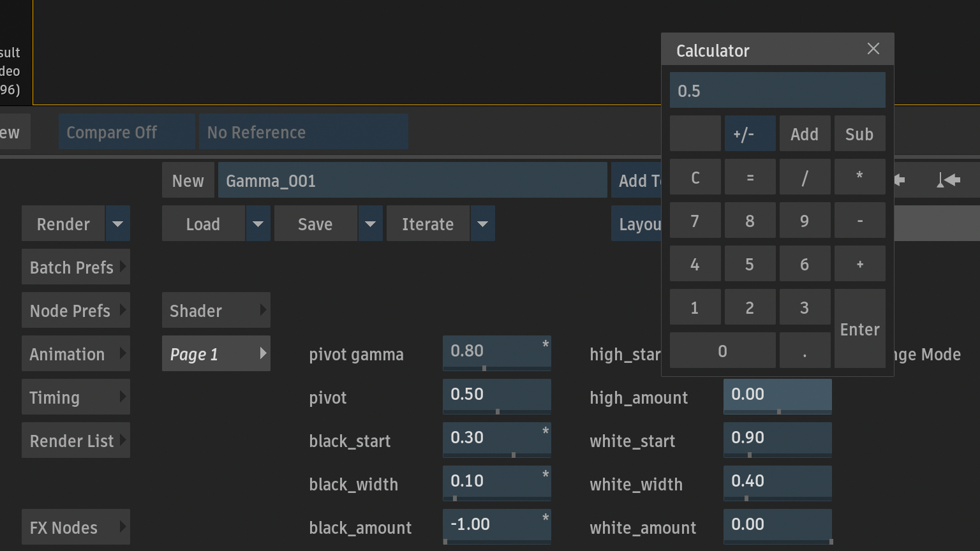Click the left arrow icon beside calculator

900,180
